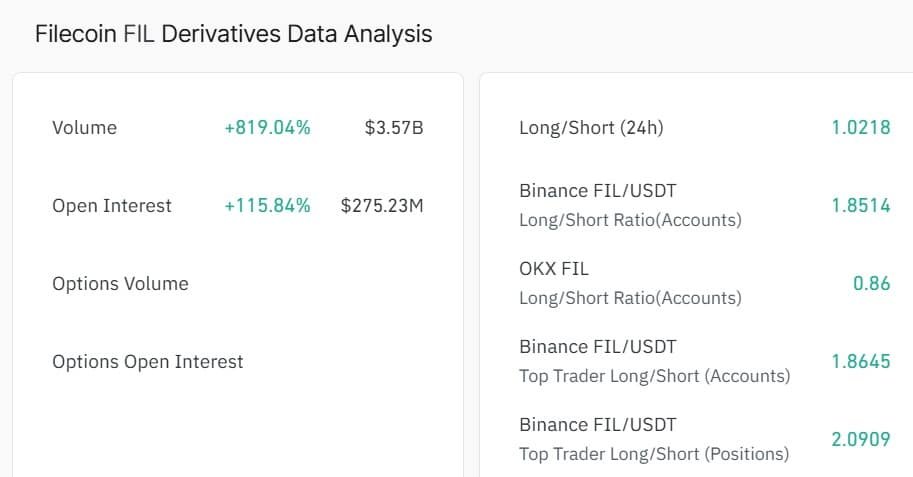
Task: Click the +115.84% open interest change
Action: click(x=267, y=206)
